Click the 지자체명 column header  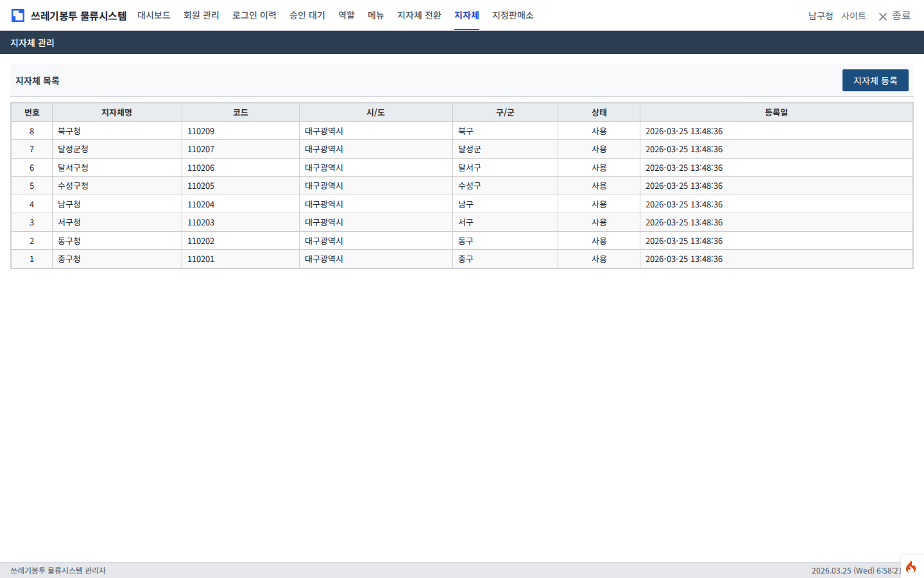pos(117,112)
